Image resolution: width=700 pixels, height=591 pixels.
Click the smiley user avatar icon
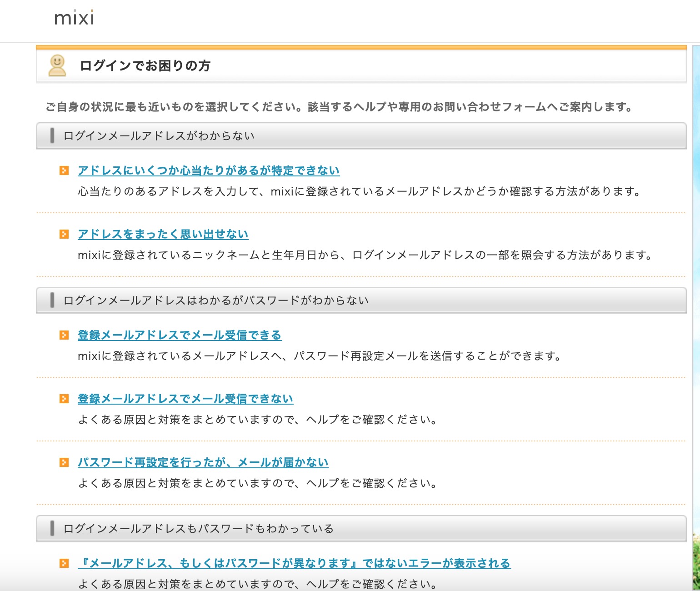pyautogui.click(x=57, y=65)
